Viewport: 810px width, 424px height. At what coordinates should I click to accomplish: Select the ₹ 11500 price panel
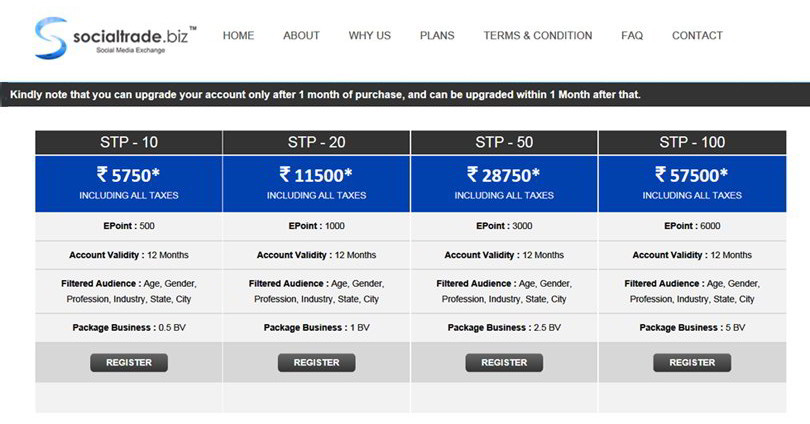[316, 183]
